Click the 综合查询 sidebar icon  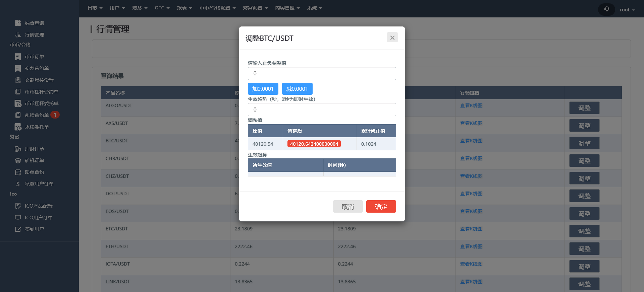(18, 23)
